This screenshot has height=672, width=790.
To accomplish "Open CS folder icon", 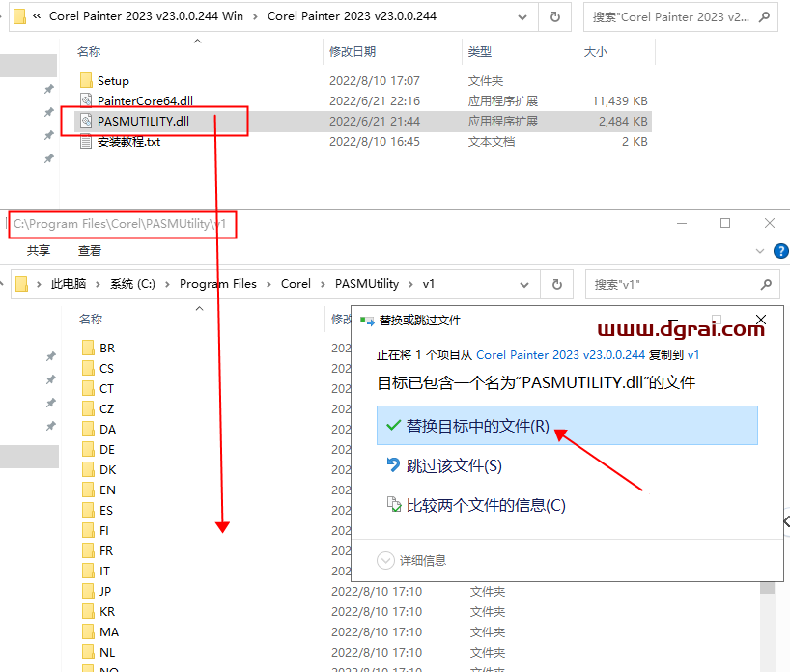I will click(88, 368).
